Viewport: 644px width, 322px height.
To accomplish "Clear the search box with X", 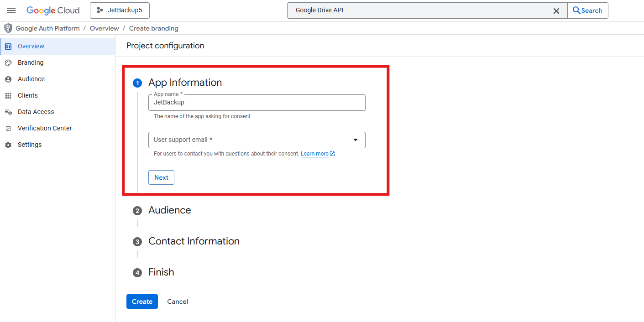I will tap(556, 11).
